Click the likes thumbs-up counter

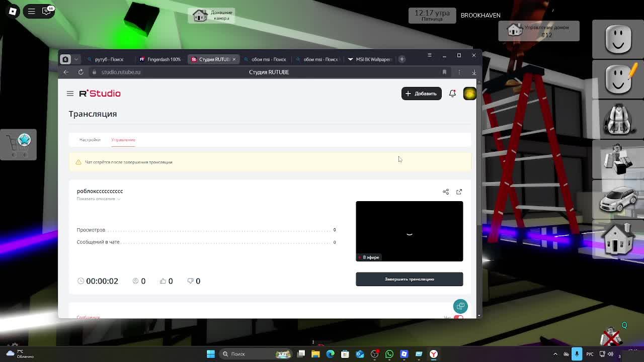(x=166, y=281)
